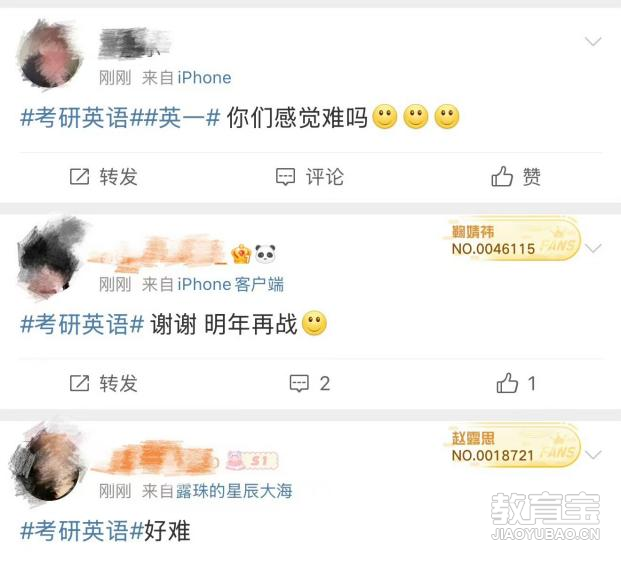Like the post saying 谢谢 明年再战
This screenshot has width=621, height=563.
[x=507, y=383]
